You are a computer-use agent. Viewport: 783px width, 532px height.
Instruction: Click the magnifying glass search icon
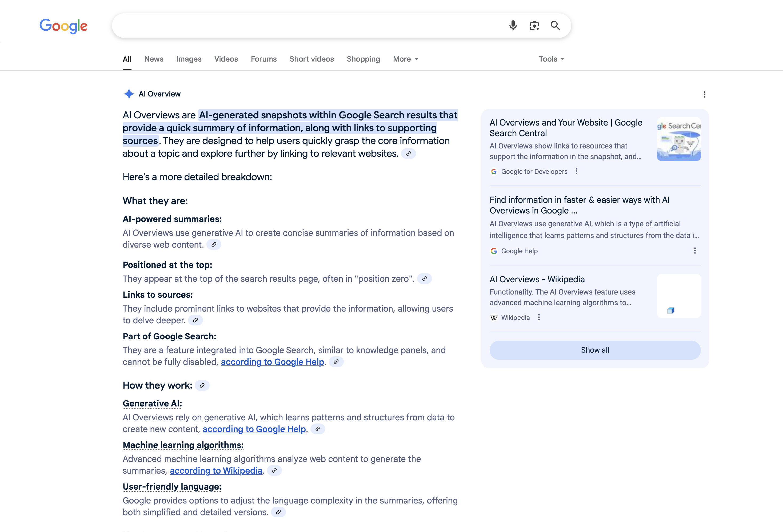555,26
